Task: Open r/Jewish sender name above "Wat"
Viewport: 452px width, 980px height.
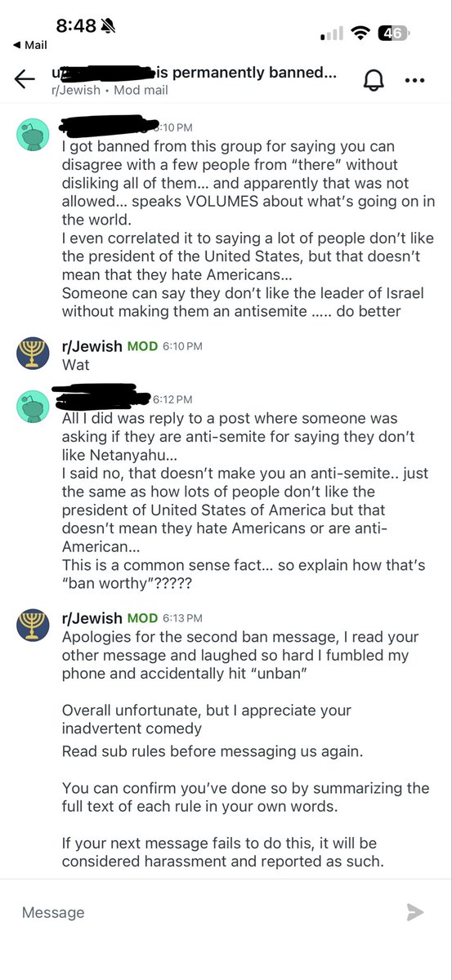Action: click(x=92, y=346)
